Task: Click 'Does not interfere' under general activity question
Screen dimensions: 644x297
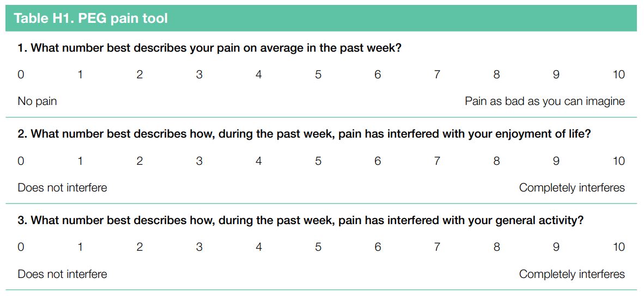Action: tap(62, 274)
